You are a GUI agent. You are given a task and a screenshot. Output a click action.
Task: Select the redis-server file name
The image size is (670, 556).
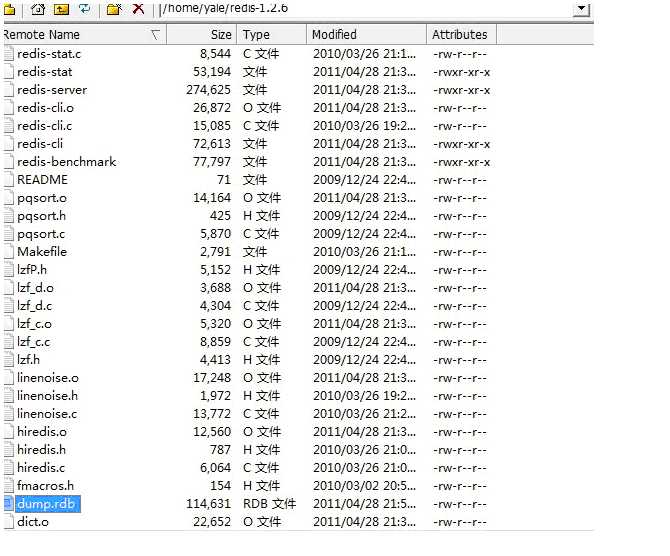click(52, 90)
